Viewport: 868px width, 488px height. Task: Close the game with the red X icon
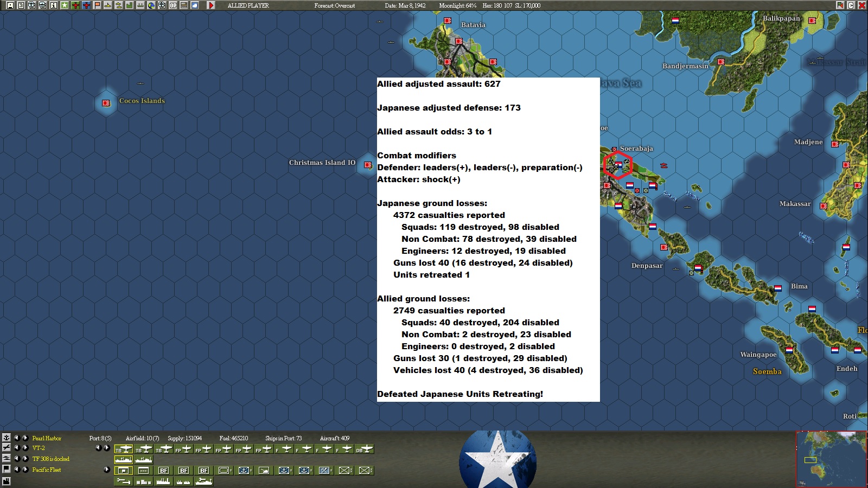click(x=861, y=5)
